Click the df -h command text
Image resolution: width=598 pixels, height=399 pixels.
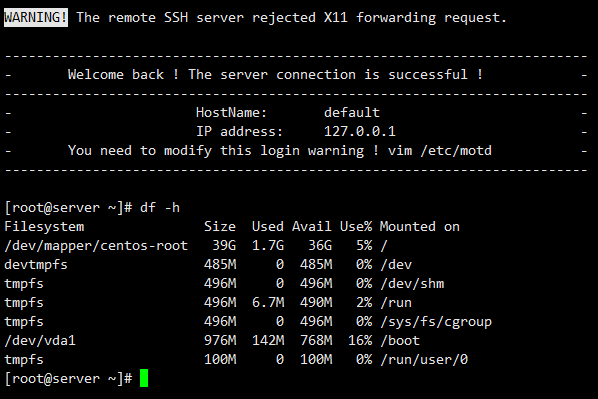[160, 208]
